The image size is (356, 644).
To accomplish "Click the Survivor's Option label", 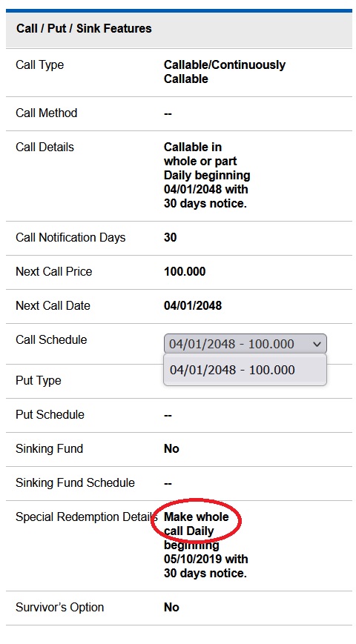I will click(x=60, y=607).
